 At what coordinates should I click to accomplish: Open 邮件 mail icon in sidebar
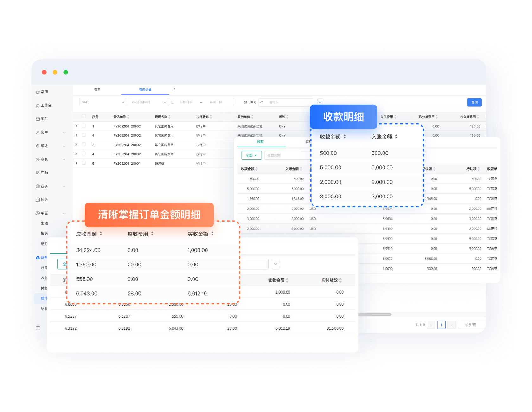point(38,119)
